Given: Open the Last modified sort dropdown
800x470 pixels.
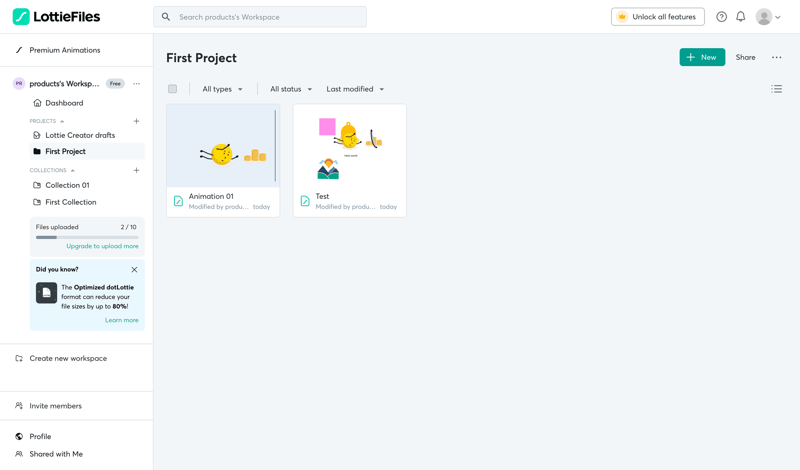Looking at the screenshot, I should coord(355,89).
